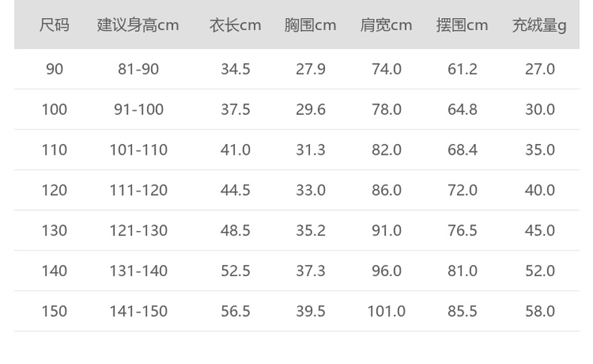
Task: Click the 建议身高cm column header
Action: (138, 25)
